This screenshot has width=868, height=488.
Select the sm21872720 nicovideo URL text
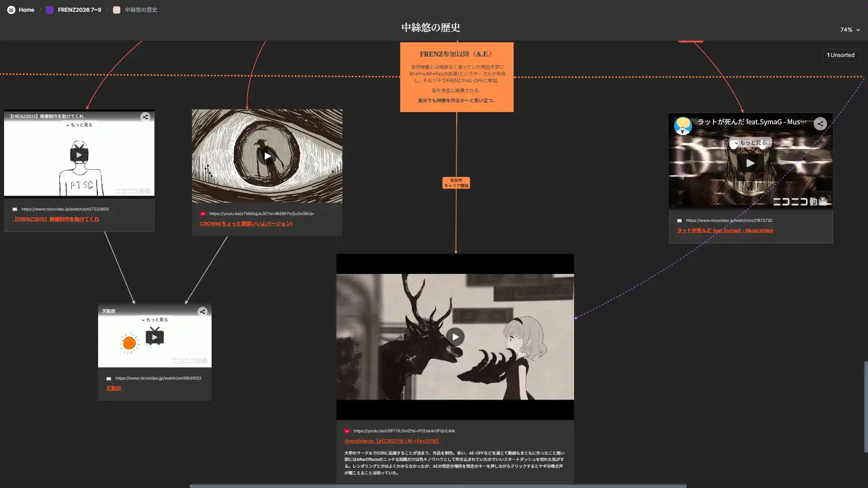[x=729, y=221]
